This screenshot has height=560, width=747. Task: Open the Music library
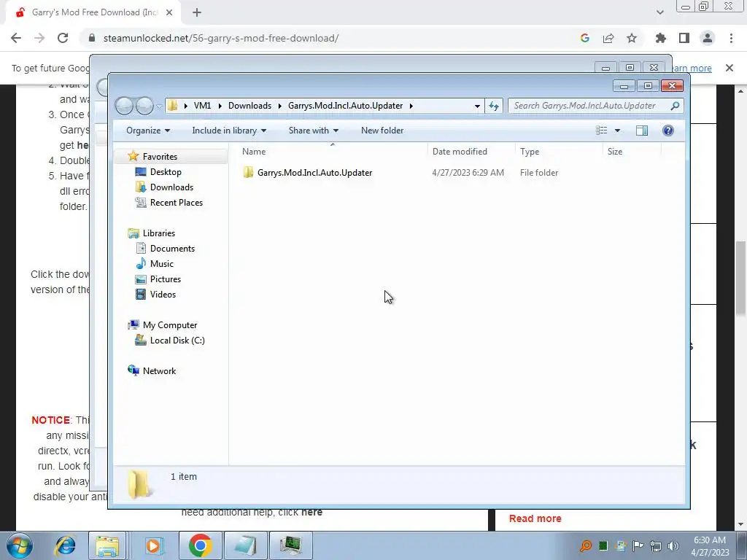click(x=161, y=263)
